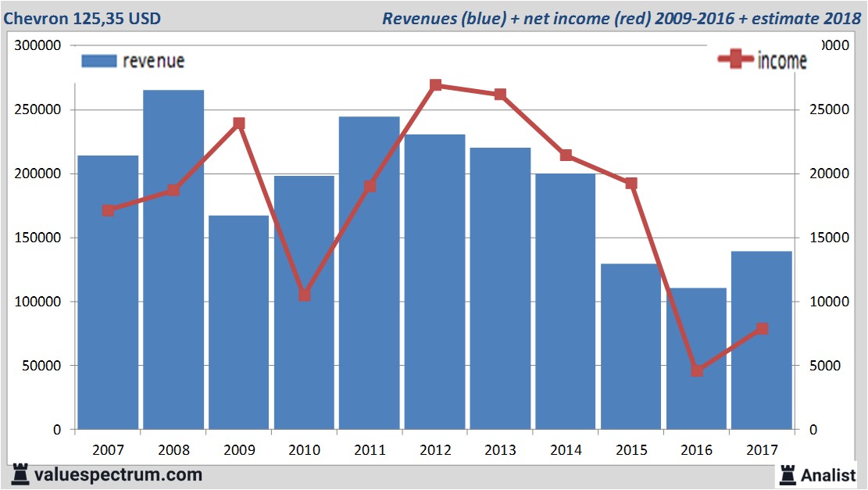Select the 2013 revenue bar
Image resolution: width=868 pixels, height=490 pixels.
(501, 288)
